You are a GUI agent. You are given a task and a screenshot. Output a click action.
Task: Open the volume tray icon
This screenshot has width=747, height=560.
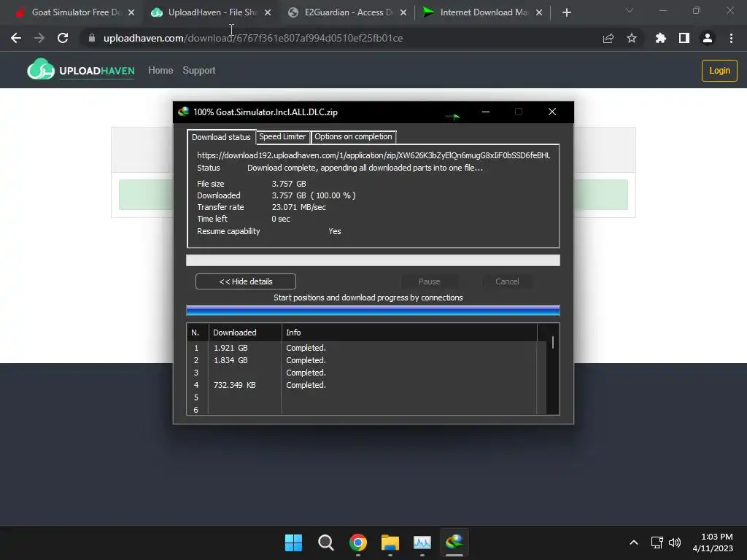tap(675, 542)
